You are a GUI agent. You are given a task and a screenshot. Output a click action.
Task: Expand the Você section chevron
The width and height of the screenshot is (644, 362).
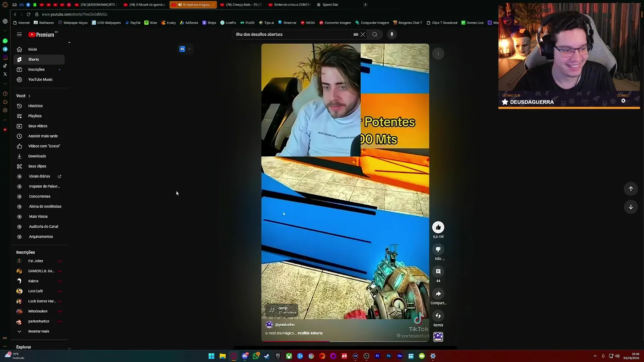29,96
